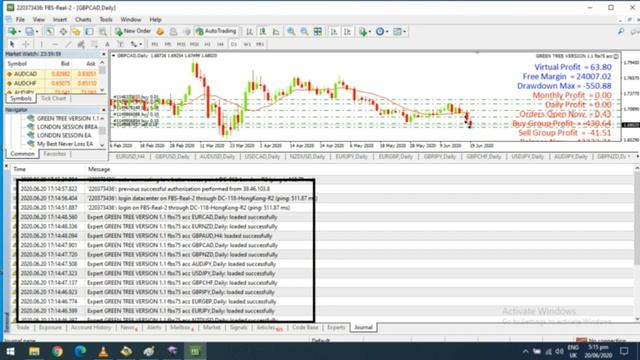
Task: Open the Insert menu
Action: 60,19
